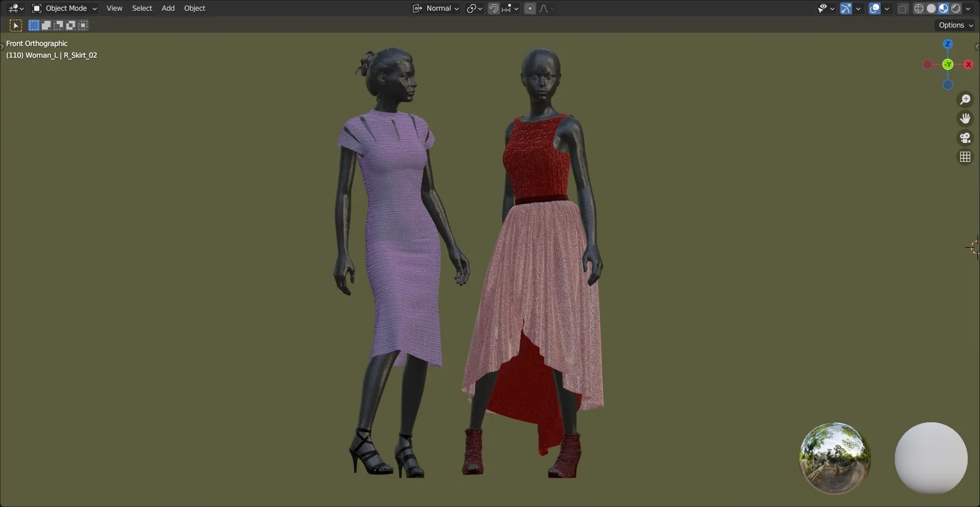Switch to rendered shading
This screenshot has width=980, height=507.
(x=955, y=8)
